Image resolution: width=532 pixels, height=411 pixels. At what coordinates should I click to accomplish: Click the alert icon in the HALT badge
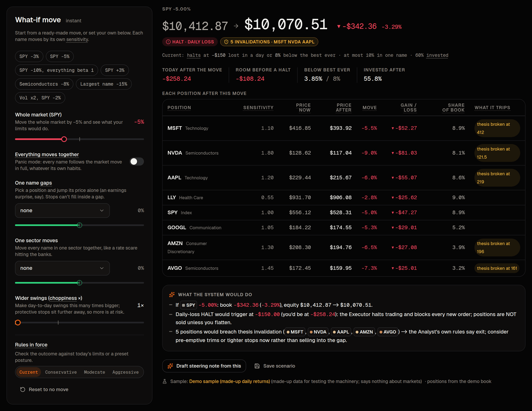tap(168, 42)
